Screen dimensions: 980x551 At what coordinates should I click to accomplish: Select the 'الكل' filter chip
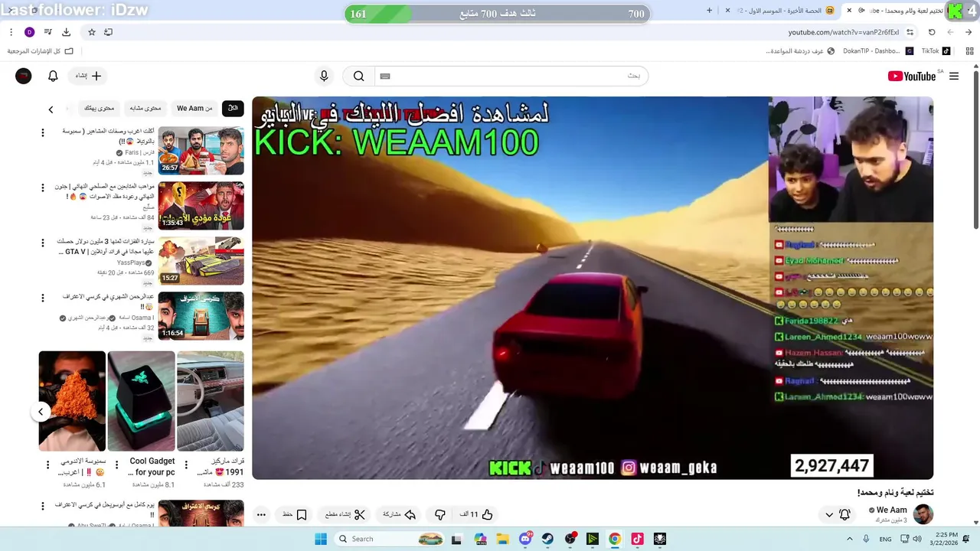[233, 109]
